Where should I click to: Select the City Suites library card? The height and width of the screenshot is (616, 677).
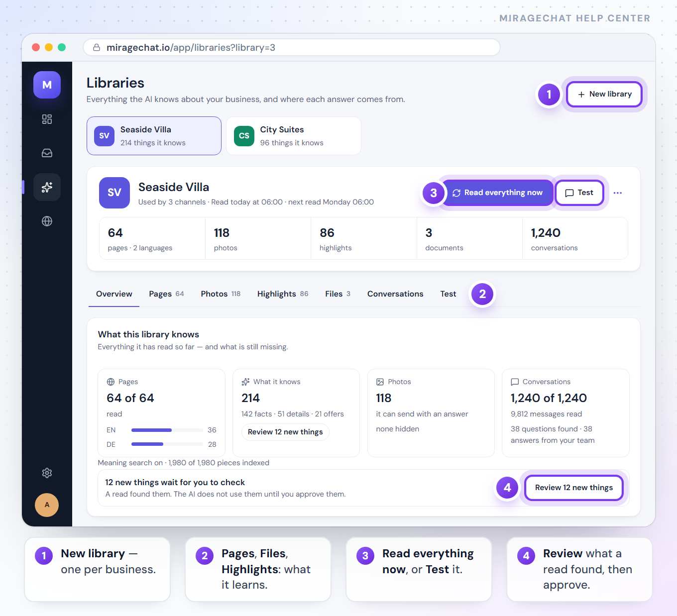[x=294, y=136]
